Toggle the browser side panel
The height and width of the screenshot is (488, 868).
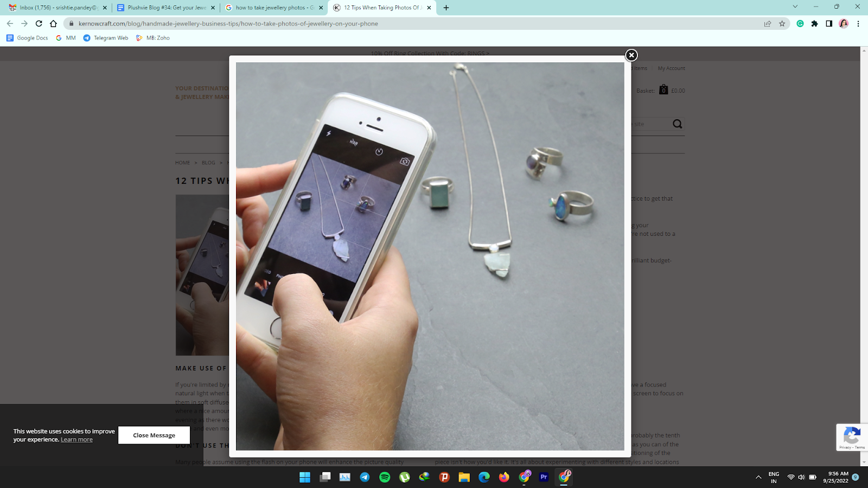pos(829,23)
